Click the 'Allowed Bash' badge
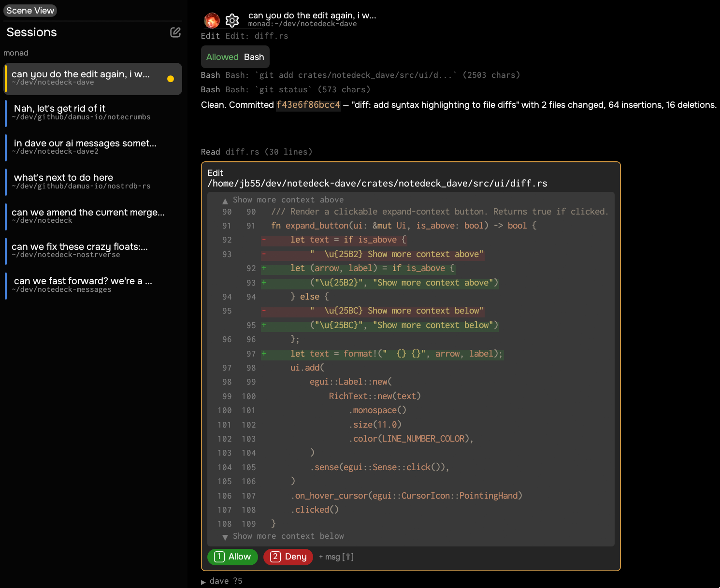Viewport: 720px width, 588px height. [x=235, y=57]
